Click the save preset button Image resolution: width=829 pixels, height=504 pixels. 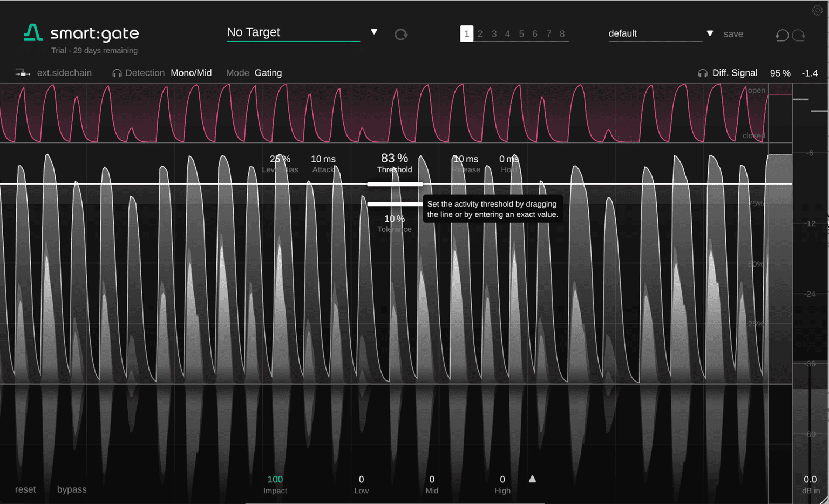pyautogui.click(x=733, y=33)
